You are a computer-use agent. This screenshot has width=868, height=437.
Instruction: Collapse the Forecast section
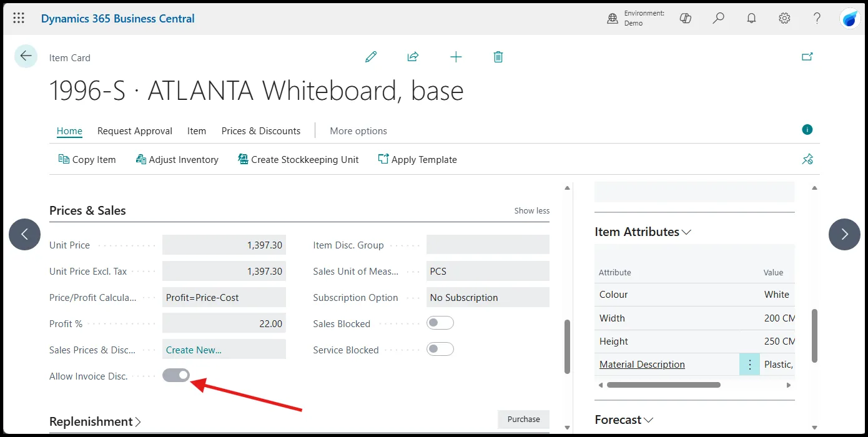click(x=624, y=420)
